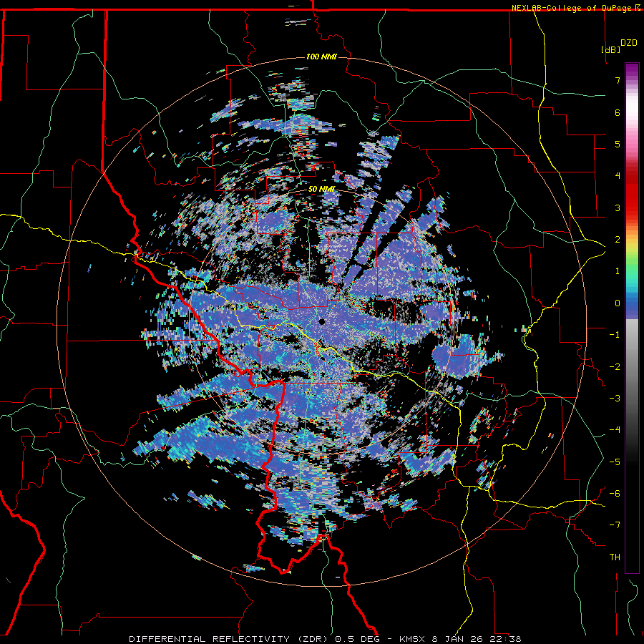Click the -7 value on color scale
Viewport: 644px width, 644px height.
[x=615, y=525]
